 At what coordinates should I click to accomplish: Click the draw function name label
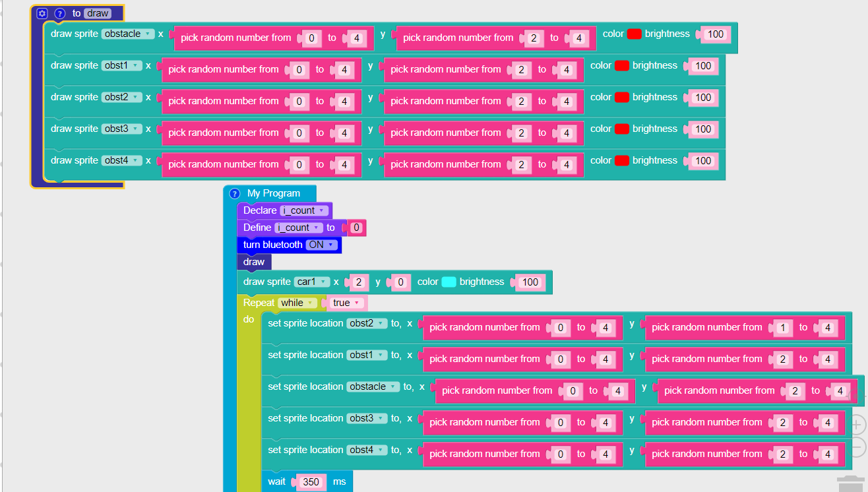(x=97, y=13)
